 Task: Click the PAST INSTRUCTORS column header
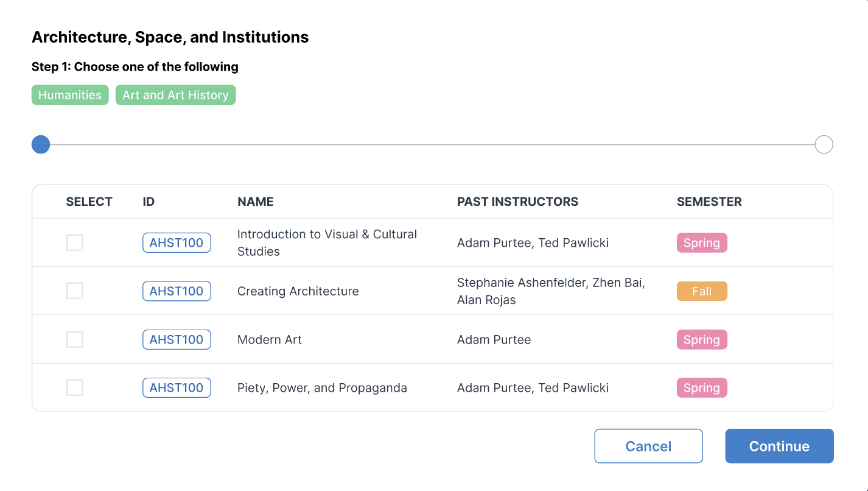(517, 202)
